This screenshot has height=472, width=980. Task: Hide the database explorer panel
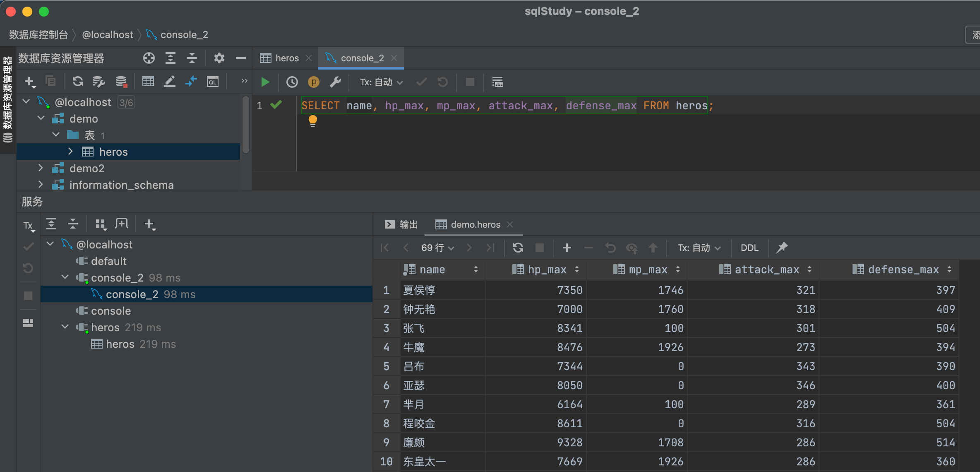tap(241, 58)
